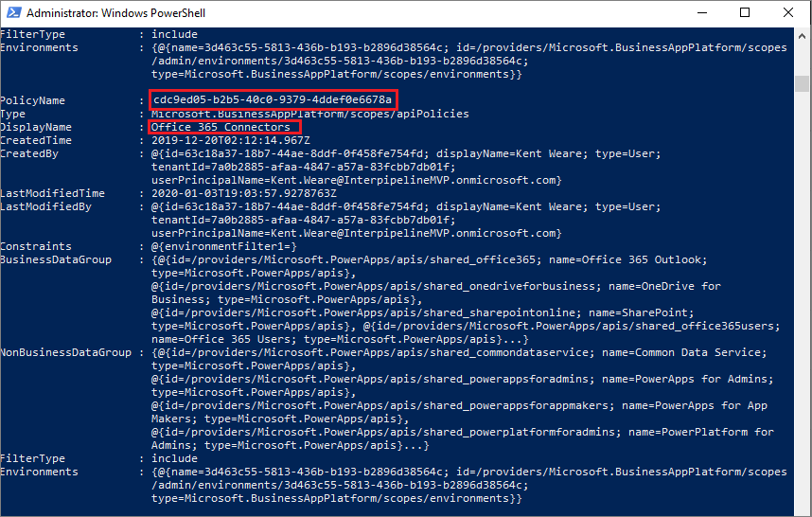The image size is (812, 517).
Task: Click the window title Administrator: Windows PowerShell
Action: tap(116, 13)
